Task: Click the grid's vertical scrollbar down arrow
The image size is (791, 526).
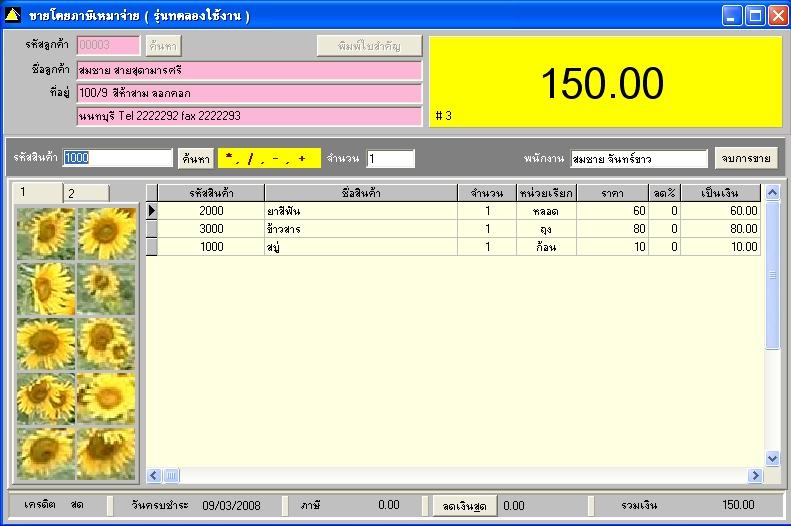Action: pyautogui.click(x=772, y=458)
